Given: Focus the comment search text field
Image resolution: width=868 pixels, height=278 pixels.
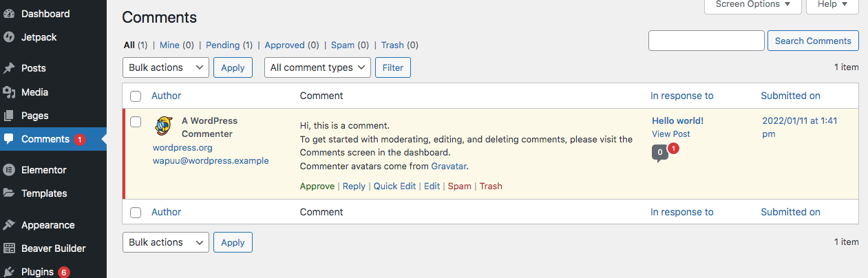Looking at the screenshot, I should (x=706, y=41).
